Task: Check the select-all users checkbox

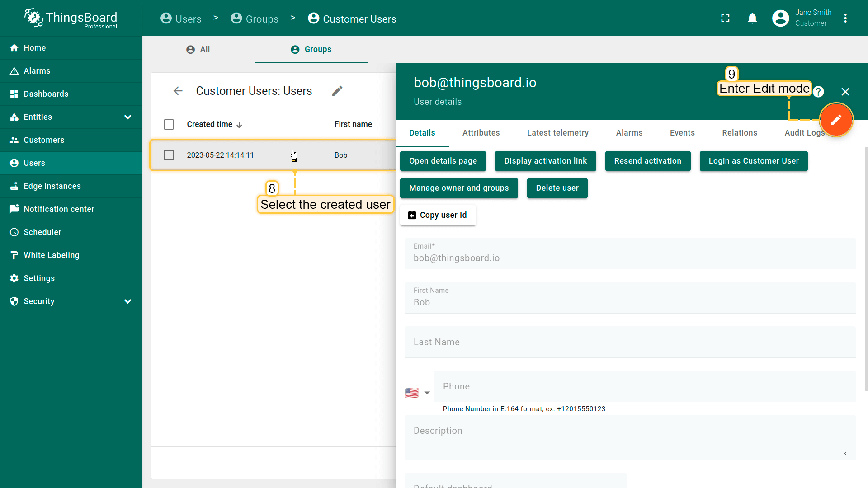Action: click(x=169, y=124)
